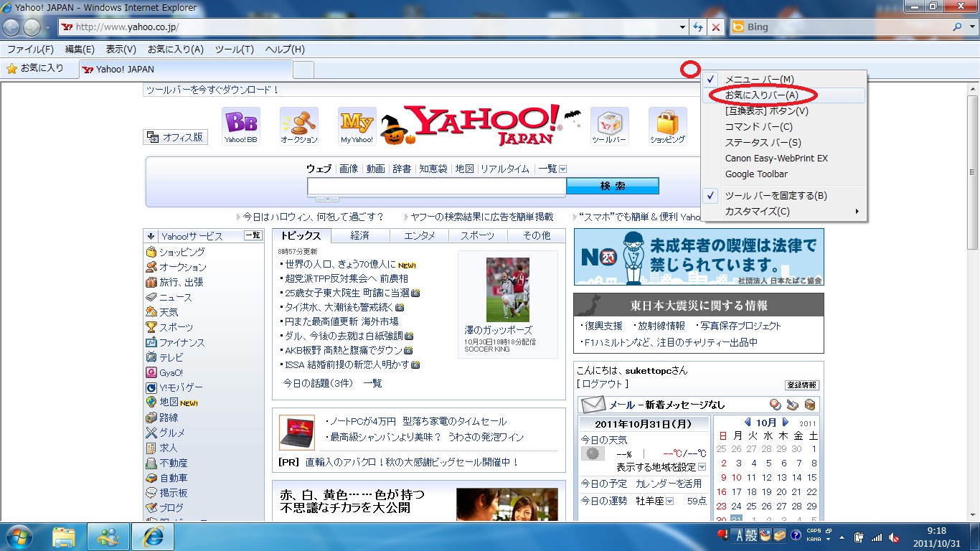Open the address bar dropdown arrow

point(683,27)
